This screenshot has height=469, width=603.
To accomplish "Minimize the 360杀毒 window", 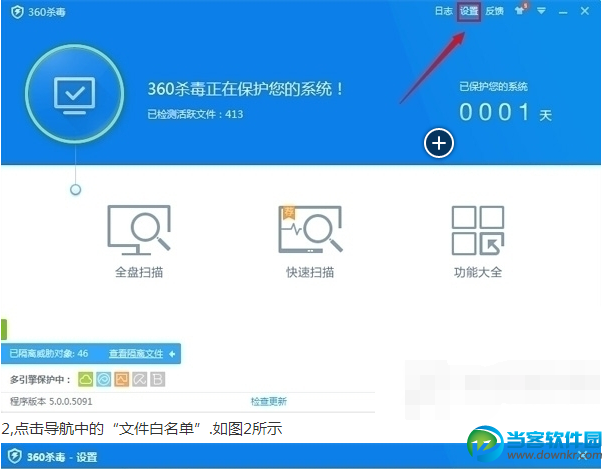I will 563,13.
